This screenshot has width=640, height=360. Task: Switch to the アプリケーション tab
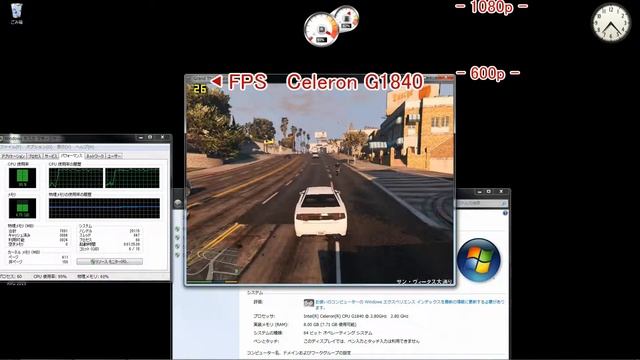coord(13,156)
